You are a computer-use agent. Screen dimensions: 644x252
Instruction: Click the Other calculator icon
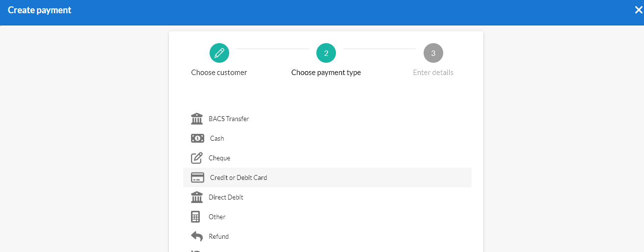point(196,217)
